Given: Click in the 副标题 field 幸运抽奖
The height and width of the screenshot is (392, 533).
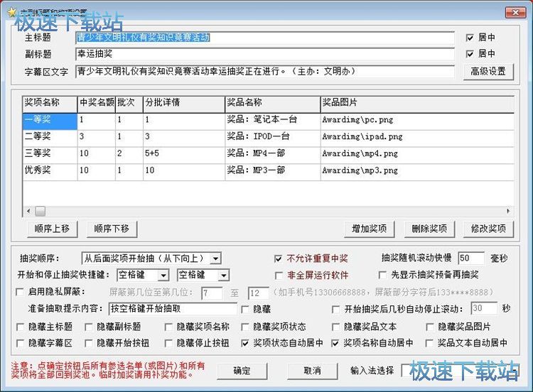Looking at the screenshot, I should [x=264, y=54].
